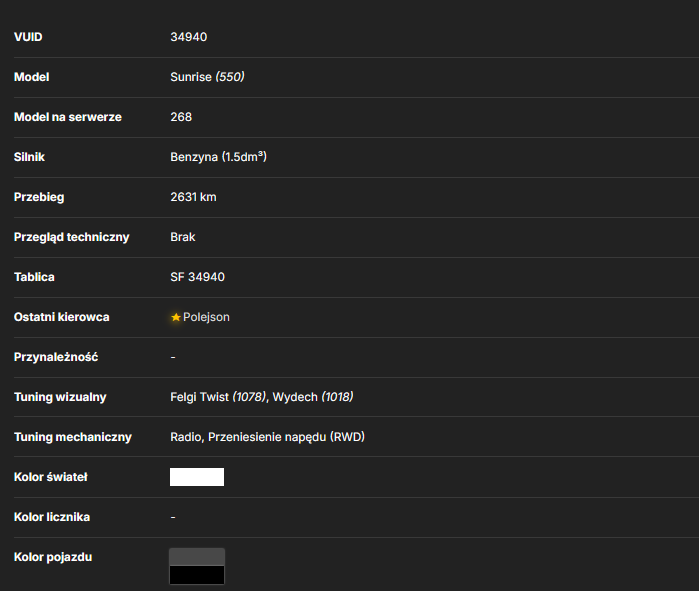Click Felgi Twist (1078) tuning entry

coord(218,397)
